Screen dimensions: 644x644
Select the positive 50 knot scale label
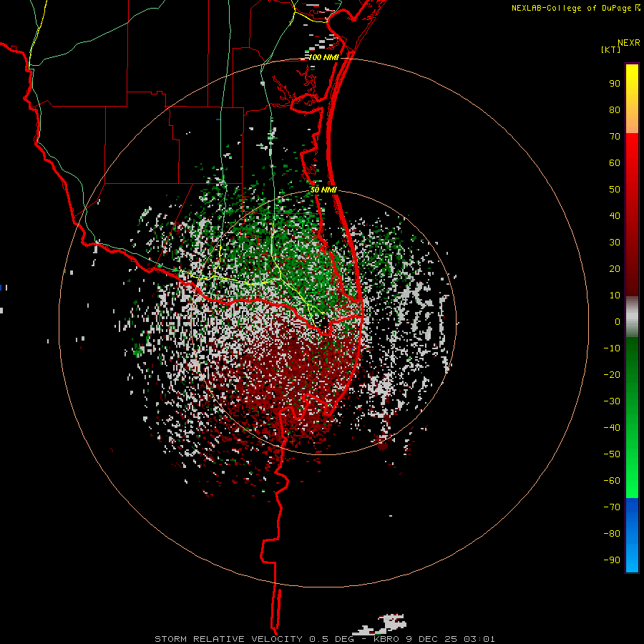[x=615, y=190]
